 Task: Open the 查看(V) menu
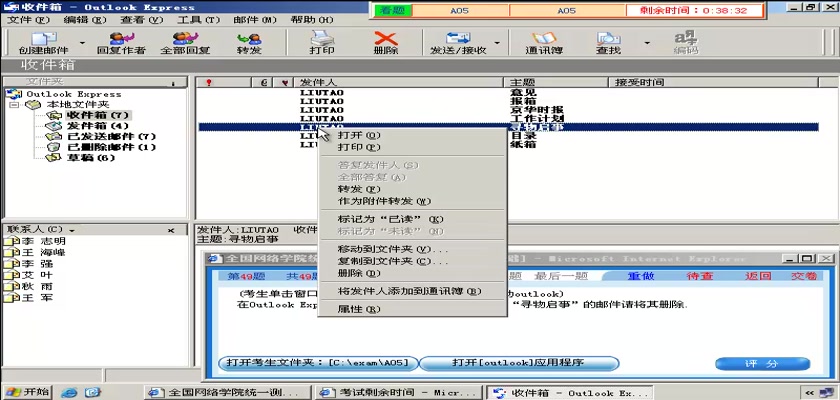click(x=141, y=20)
